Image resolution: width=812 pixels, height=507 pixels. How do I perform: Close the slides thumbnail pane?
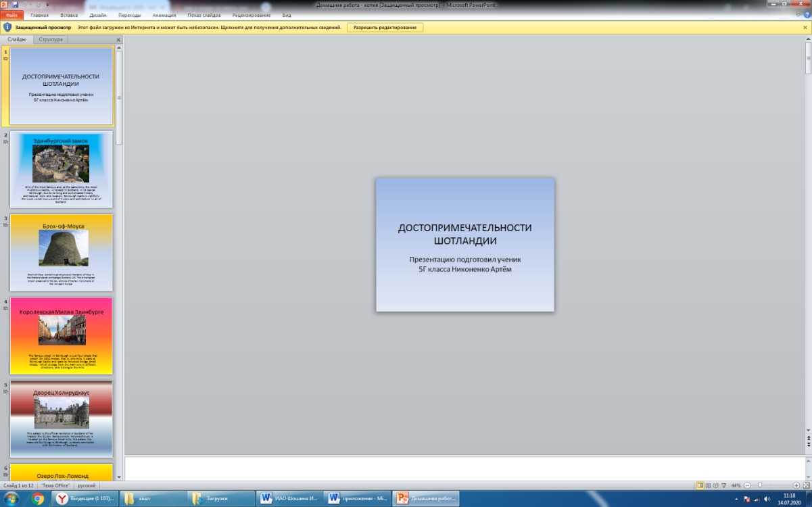[118, 40]
